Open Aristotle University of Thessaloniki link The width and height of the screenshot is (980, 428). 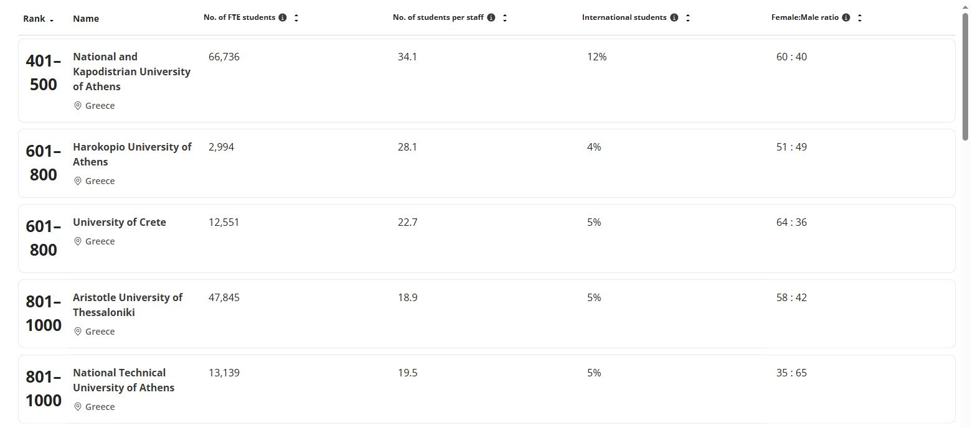128,305
